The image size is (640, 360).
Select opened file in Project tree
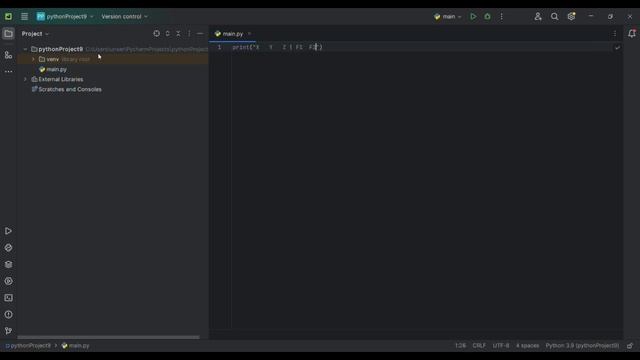point(157,33)
